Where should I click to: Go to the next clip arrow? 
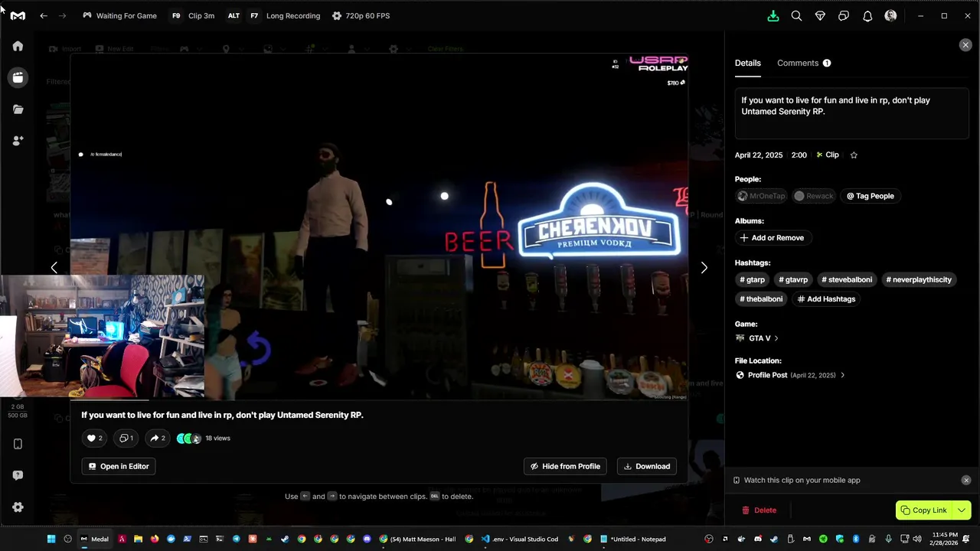[704, 267]
